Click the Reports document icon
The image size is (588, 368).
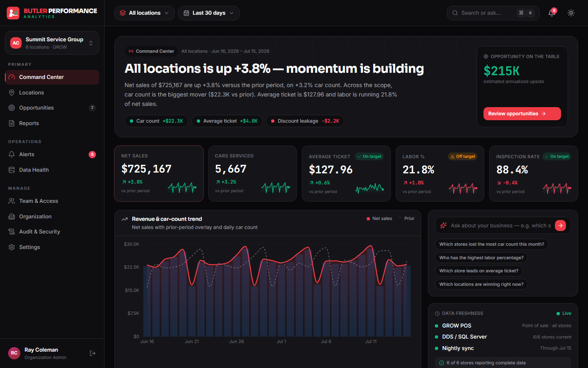click(x=12, y=123)
